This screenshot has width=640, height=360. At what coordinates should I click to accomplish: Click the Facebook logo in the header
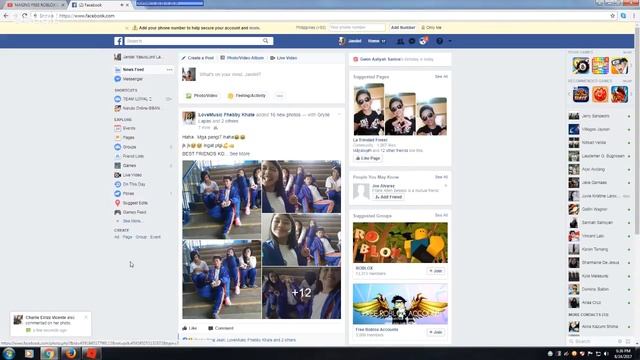(x=118, y=41)
